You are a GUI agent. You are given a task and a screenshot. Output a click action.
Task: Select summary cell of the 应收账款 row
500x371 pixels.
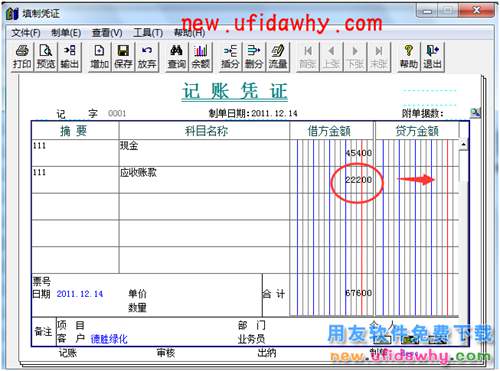point(75,180)
